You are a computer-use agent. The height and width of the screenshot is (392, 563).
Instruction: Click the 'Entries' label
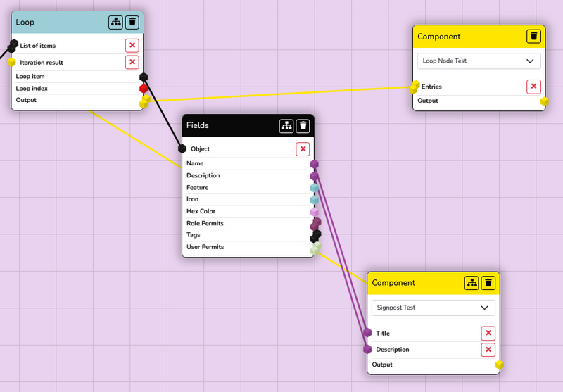[431, 87]
